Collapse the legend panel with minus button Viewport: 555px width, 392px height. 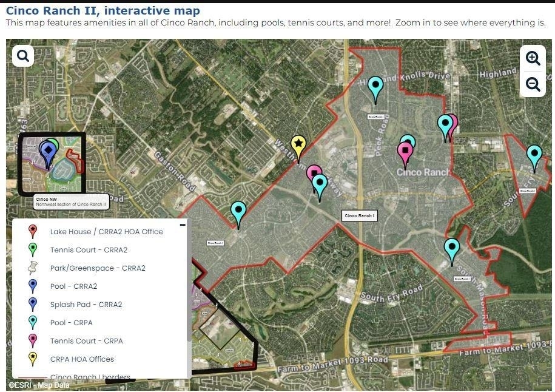tap(183, 225)
